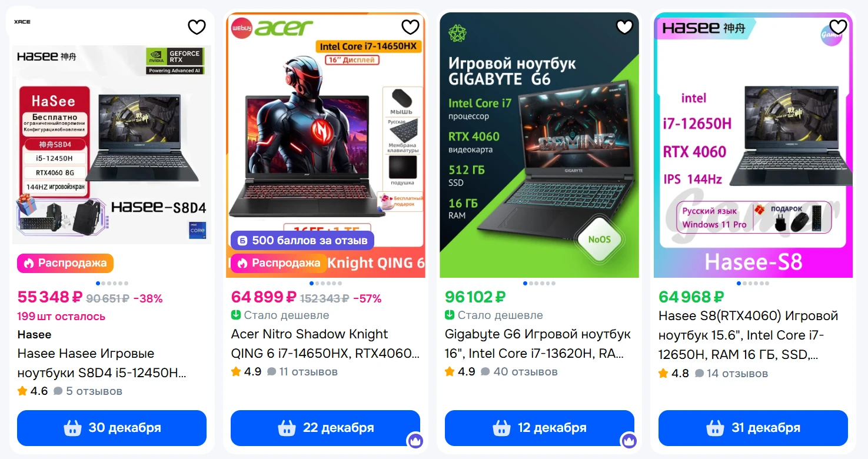Click the purple crown badge on Acer card
Screen dimensions: 868x459
(x=415, y=440)
